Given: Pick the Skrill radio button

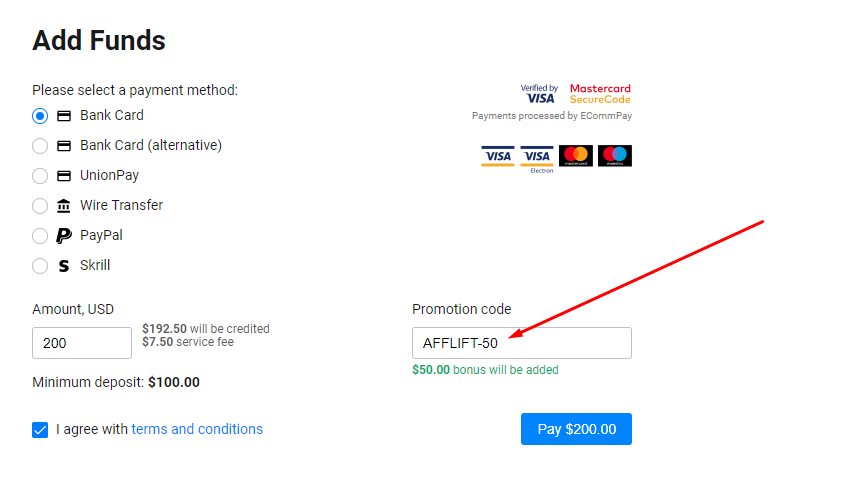Looking at the screenshot, I should tap(40, 266).
